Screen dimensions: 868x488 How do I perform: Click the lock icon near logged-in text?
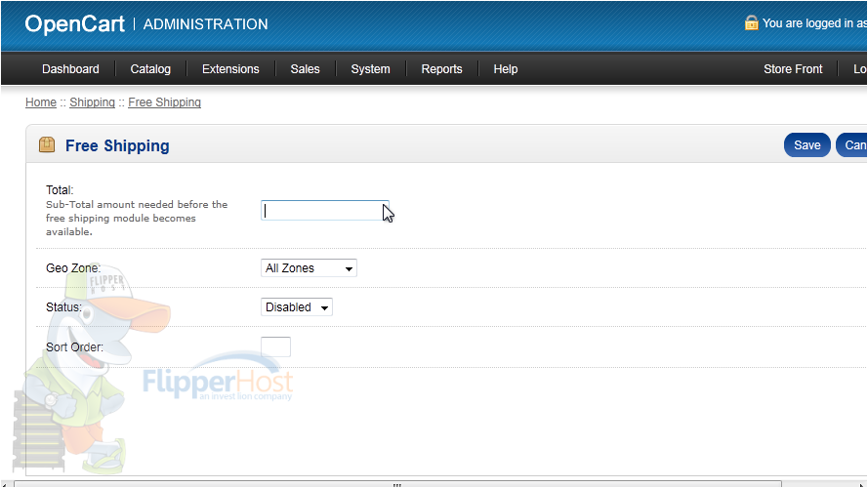[751, 22]
